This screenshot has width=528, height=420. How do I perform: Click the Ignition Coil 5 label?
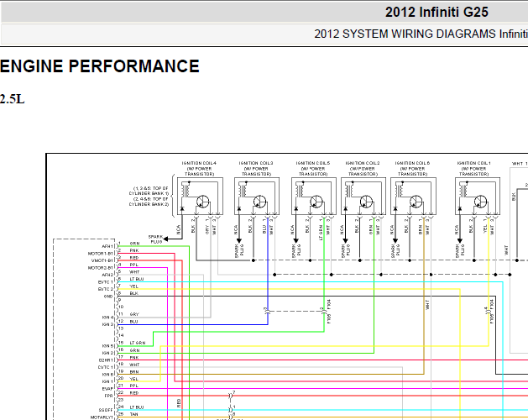313,168
